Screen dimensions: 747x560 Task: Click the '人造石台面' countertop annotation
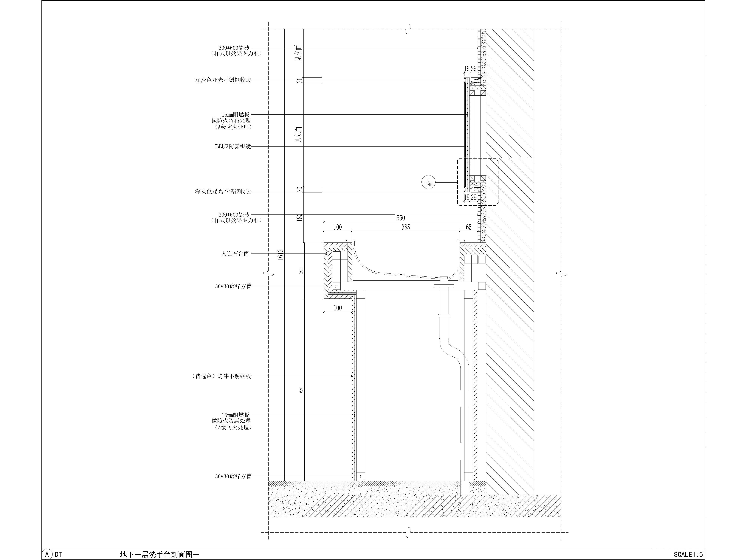(x=235, y=253)
